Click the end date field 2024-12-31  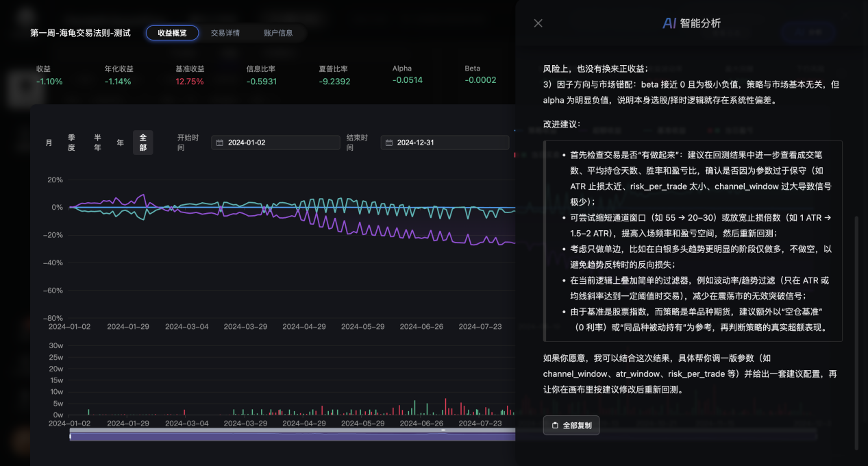coord(445,143)
